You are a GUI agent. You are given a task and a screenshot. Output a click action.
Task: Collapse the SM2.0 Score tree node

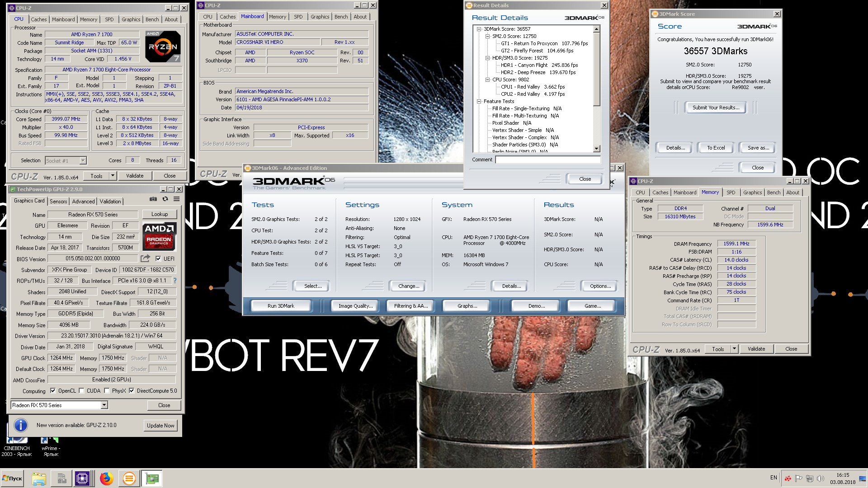pyautogui.click(x=487, y=36)
